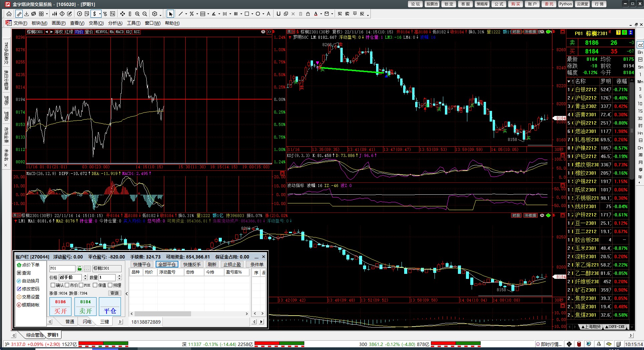
Task: Open dropdown arrow next to ellipse tool
Action: pyautogui.click(x=263, y=14)
